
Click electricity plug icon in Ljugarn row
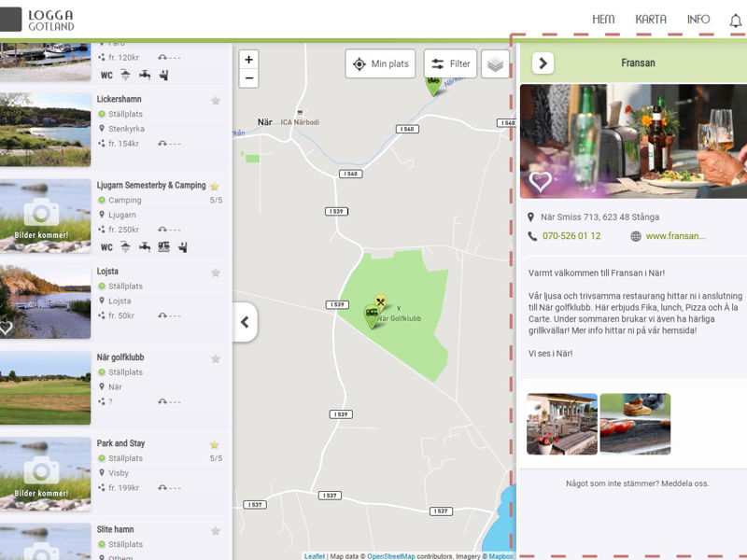click(x=182, y=246)
